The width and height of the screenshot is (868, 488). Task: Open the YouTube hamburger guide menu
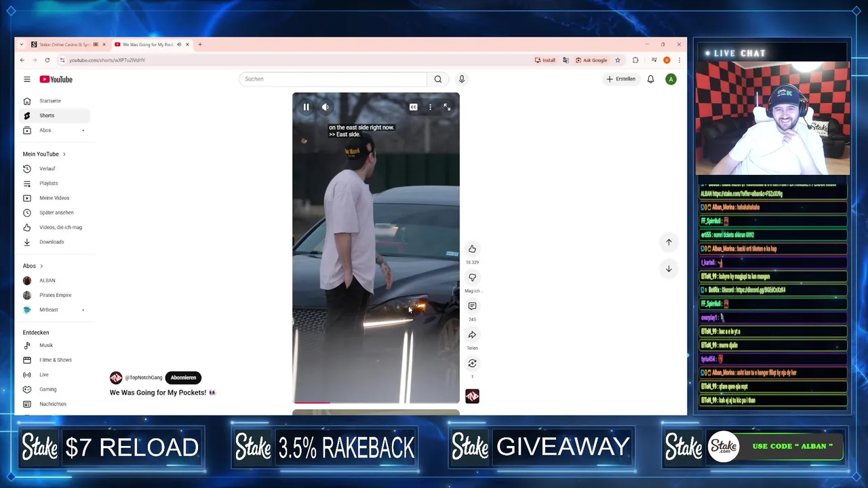coord(27,79)
